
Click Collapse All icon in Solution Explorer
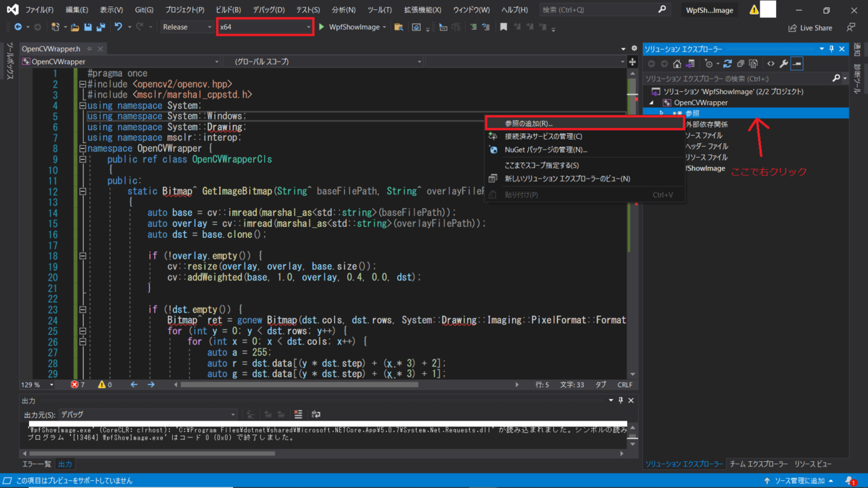coord(741,64)
